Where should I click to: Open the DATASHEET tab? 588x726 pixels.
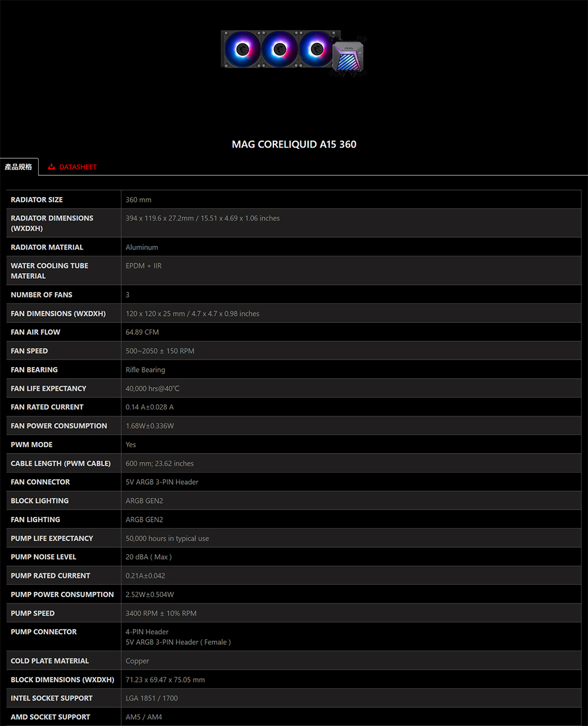point(72,167)
